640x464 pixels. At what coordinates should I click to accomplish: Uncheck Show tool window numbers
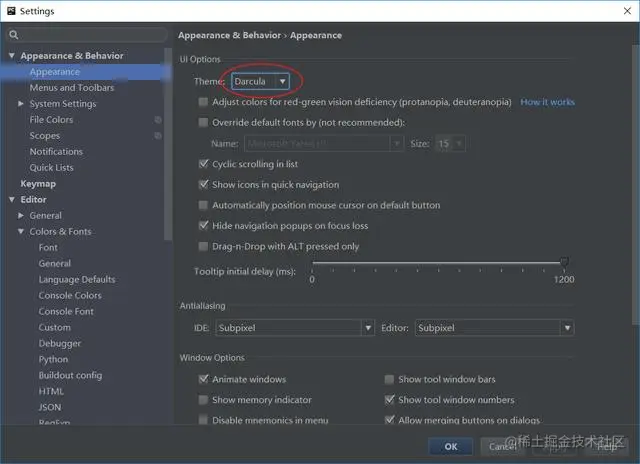click(389, 400)
